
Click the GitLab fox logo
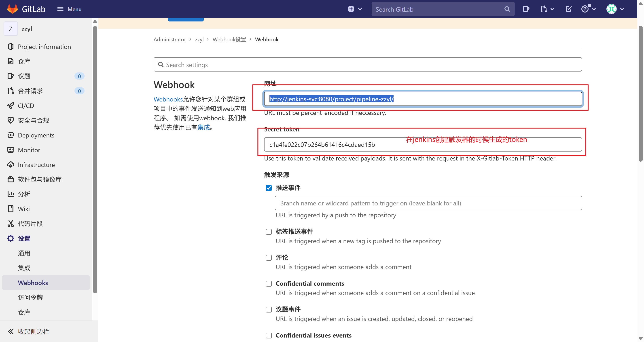(12, 9)
